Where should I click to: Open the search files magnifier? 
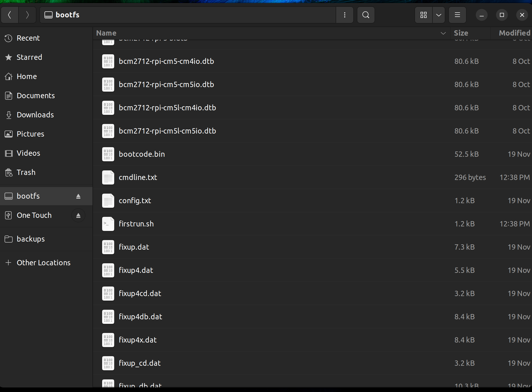(x=365, y=15)
